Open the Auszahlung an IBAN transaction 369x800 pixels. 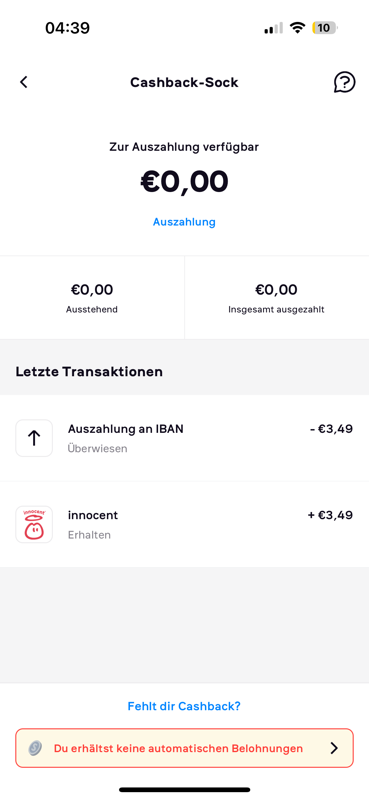(184, 438)
